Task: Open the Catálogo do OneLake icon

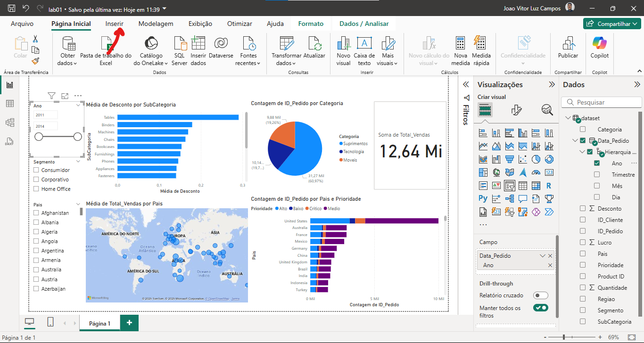Action: coord(151,43)
